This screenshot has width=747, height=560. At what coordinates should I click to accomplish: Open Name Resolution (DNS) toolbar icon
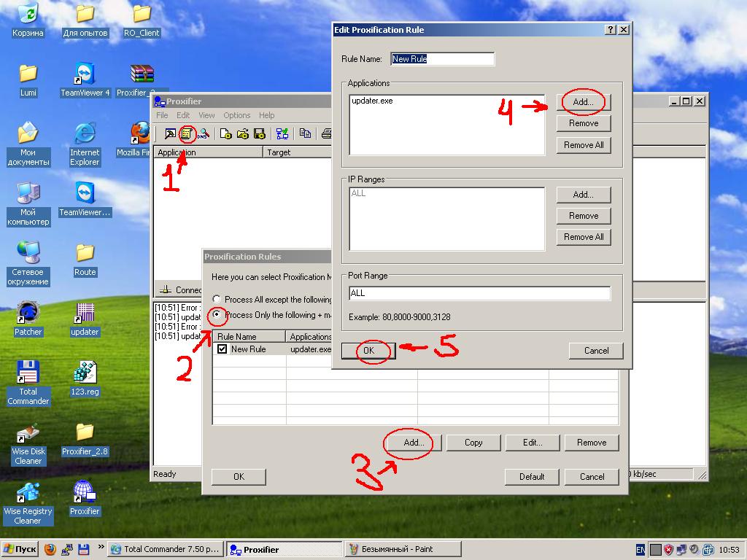point(204,133)
